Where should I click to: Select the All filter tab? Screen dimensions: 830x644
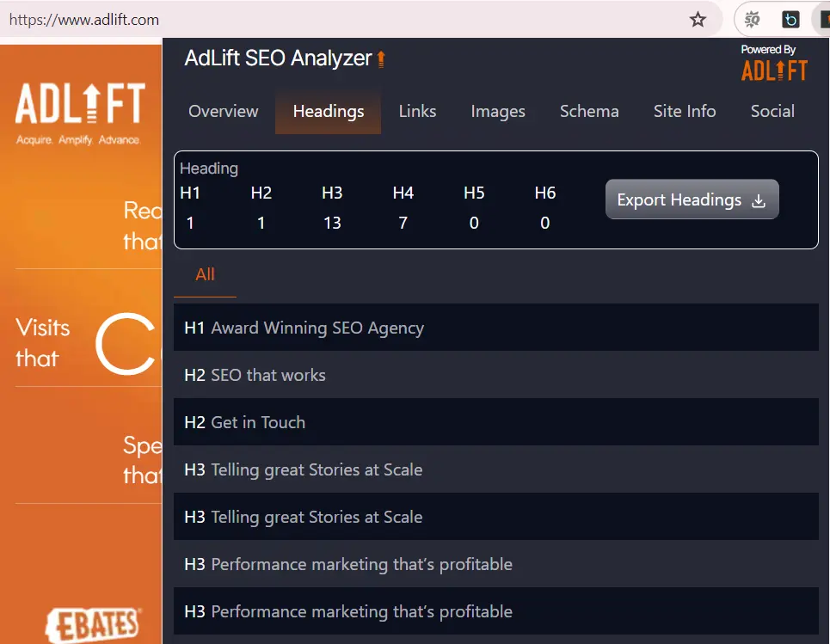205,274
